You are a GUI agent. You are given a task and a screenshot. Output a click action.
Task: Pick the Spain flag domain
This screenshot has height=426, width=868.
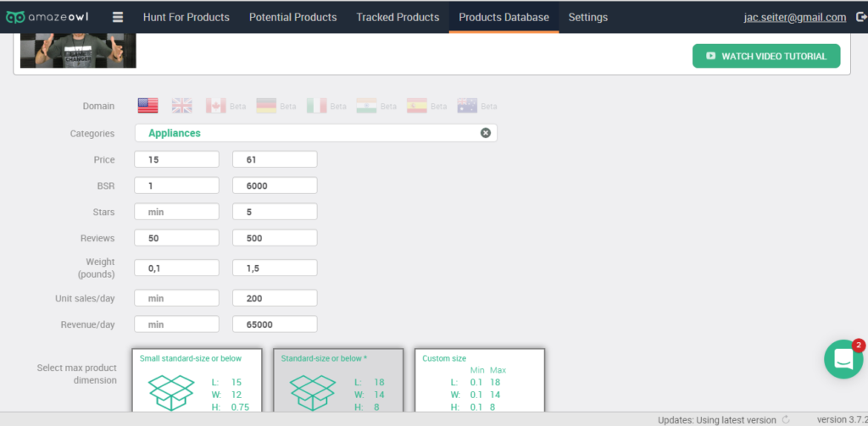(x=416, y=106)
